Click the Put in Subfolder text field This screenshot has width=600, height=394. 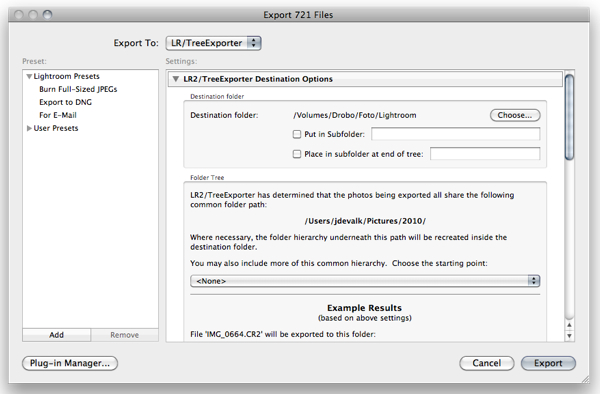[x=455, y=134]
